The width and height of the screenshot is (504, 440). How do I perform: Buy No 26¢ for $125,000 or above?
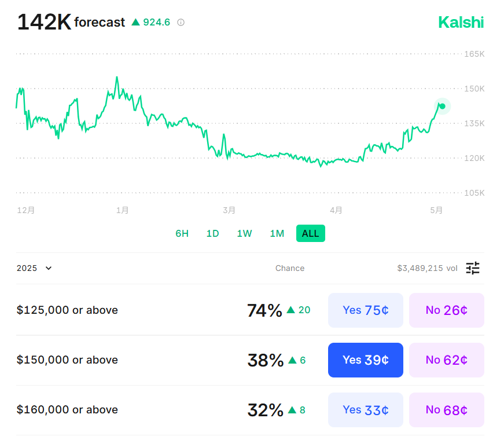pos(446,310)
